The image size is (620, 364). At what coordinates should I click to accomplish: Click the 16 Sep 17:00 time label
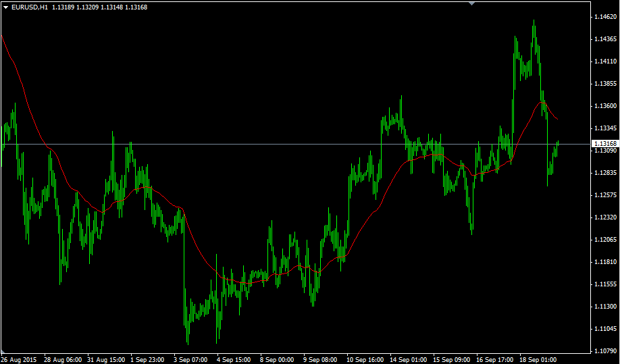coord(494,360)
